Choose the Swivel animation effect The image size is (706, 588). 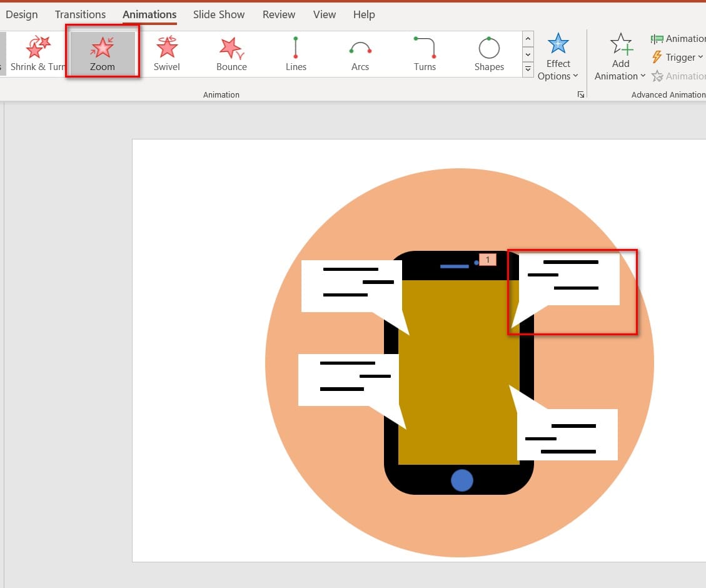click(167, 54)
